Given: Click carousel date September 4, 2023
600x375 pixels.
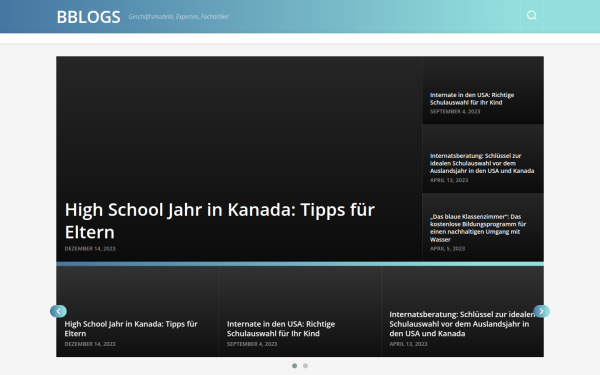Looking at the screenshot, I should coord(252,344).
